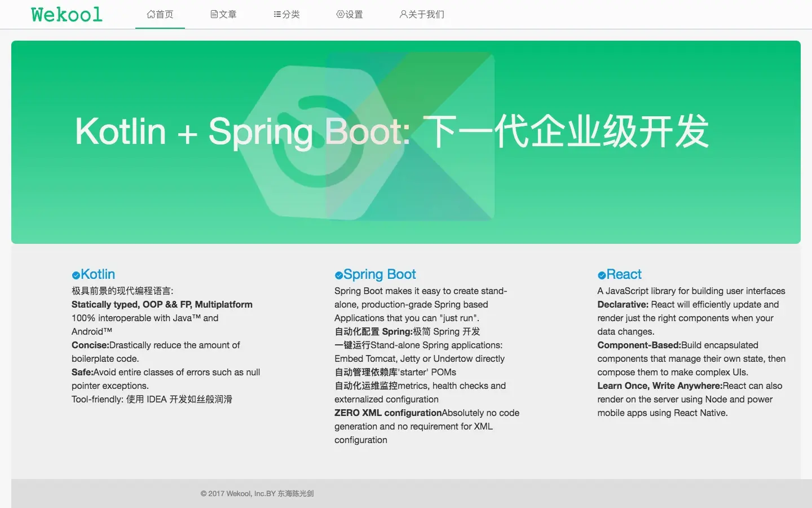Click 'Tool-friendly: 使用 IDEA 开发如丝般润滑'
The image size is (812, 508).
pyautogui.click(x=152, y=400)
